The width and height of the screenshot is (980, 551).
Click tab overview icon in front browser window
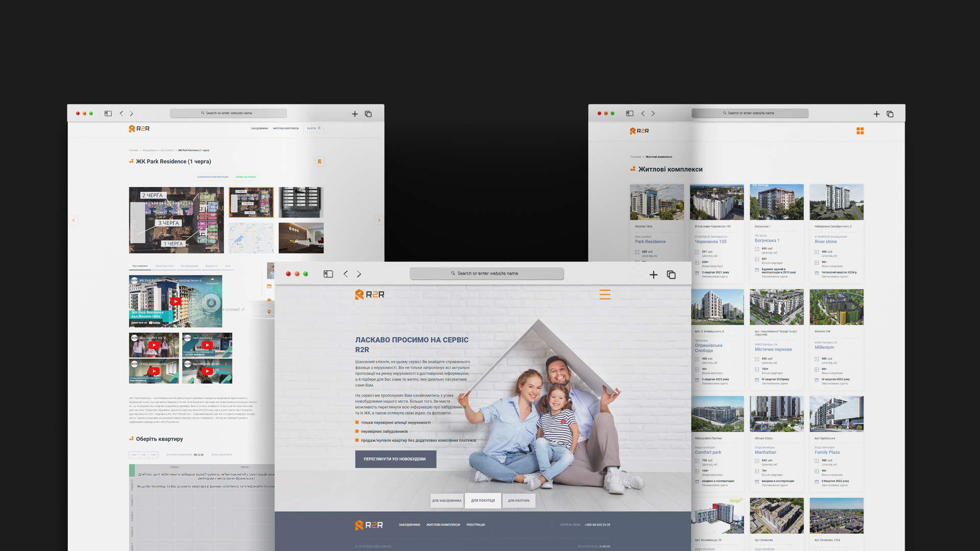(671, 275)
